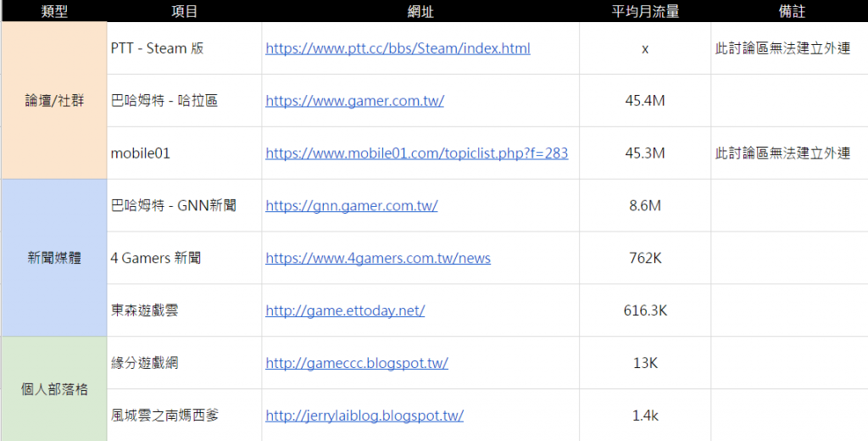The image size is (868, 441).
Task: Click the note cell in PTT row
Action: 782,48
